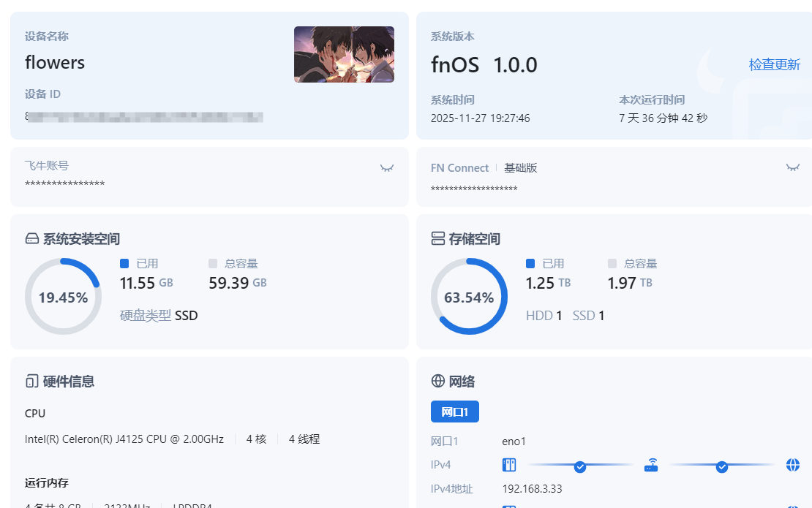Click the system time 2025-11-27 19:27:46
Viewport: 812px width, 508px height.
(x=480, y=118)
